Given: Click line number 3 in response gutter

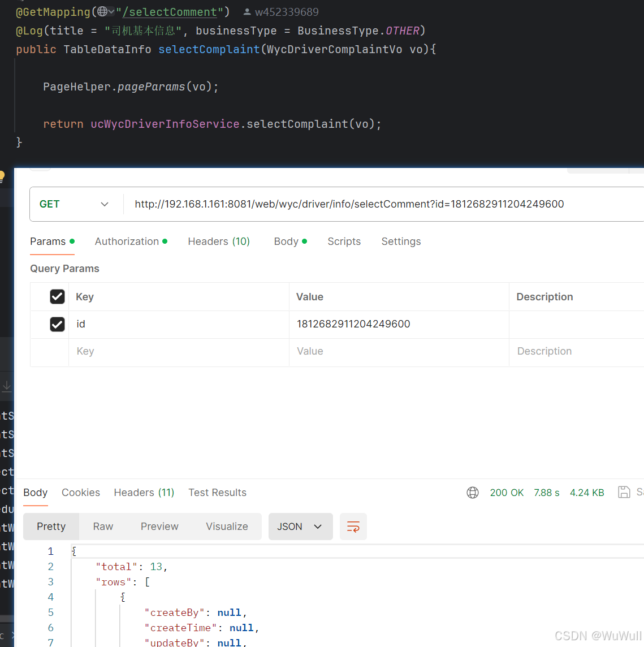Looking at the screenshot, I should pos(51,582).
